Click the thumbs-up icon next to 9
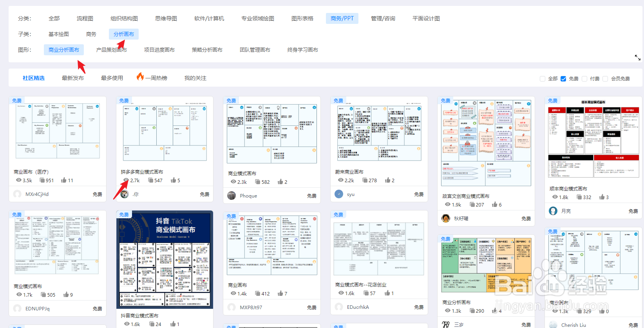This screenshot has width=644, height=328. [66, 295]
